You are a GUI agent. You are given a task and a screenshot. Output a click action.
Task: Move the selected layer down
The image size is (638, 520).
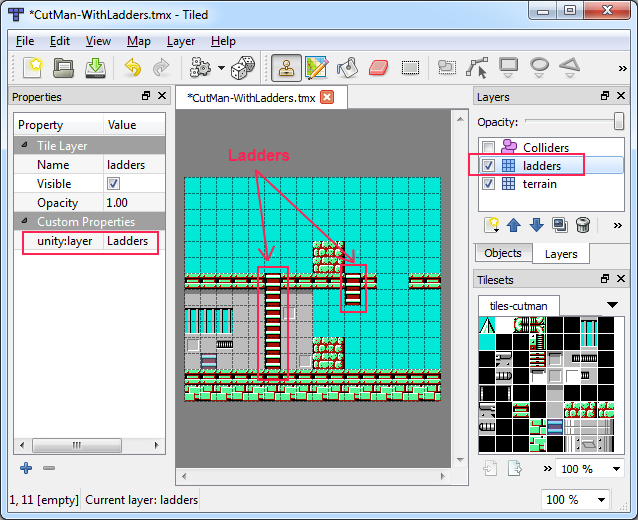pos(536,225)
